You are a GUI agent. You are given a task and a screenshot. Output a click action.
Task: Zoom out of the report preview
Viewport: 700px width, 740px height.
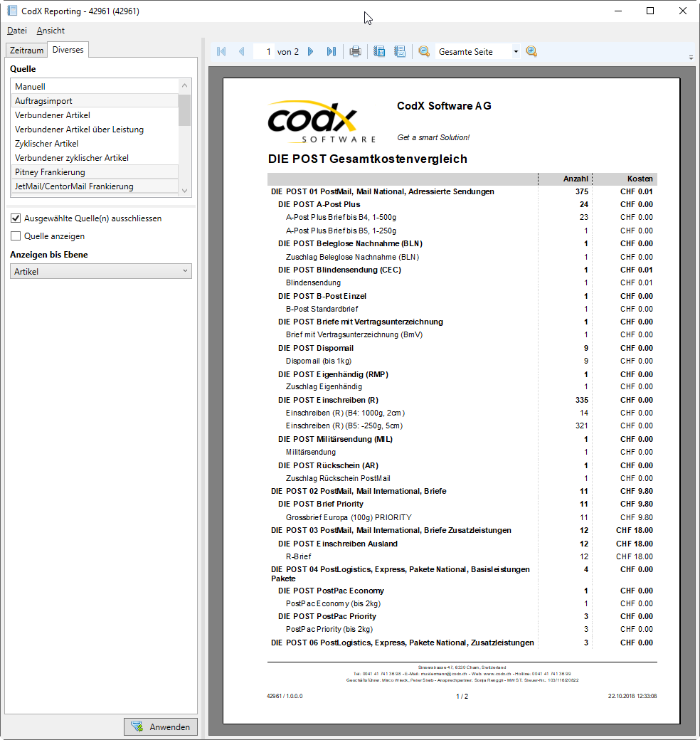point(424,52)
